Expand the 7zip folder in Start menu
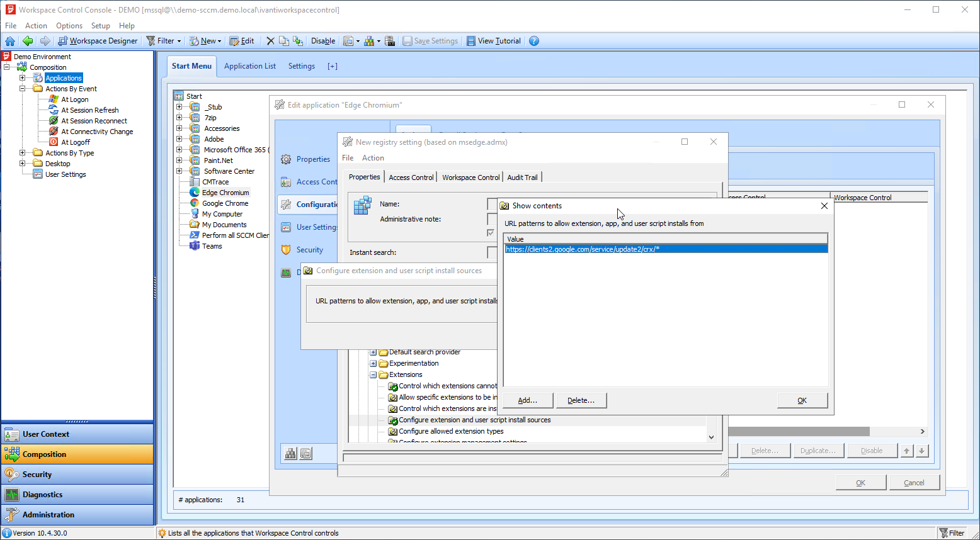This screenshot has height=540, width=980. [x=179, y=118]
